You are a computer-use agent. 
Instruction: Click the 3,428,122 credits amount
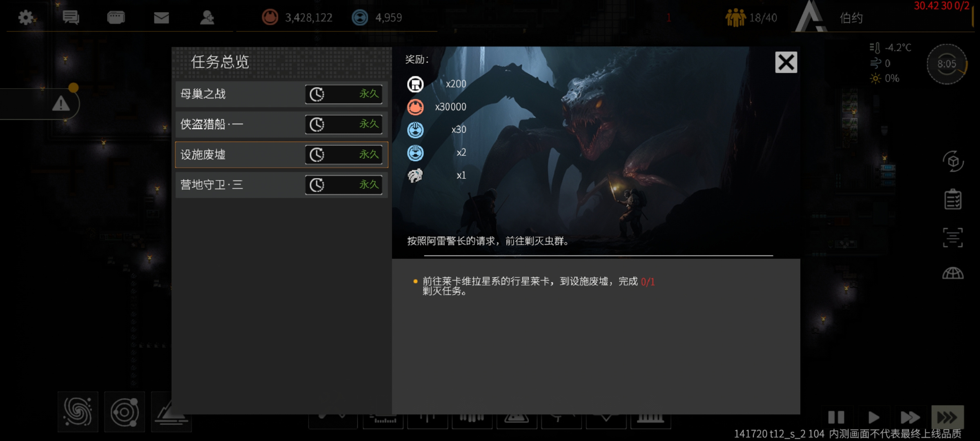pos(309,18)
